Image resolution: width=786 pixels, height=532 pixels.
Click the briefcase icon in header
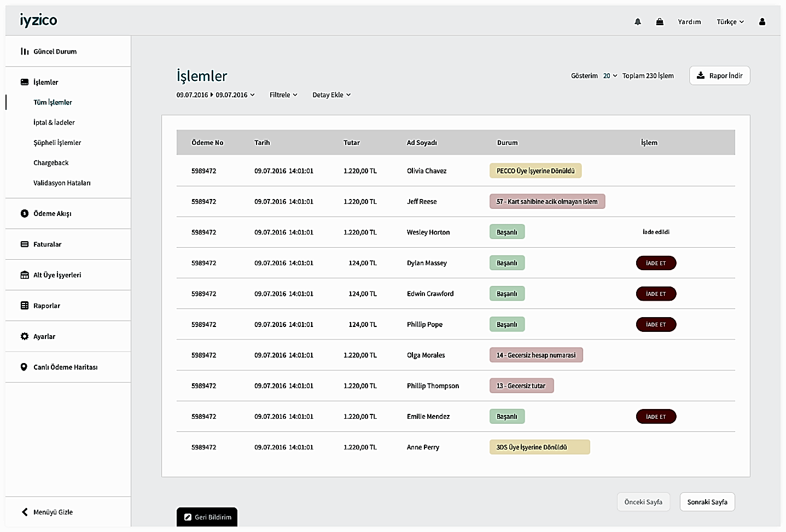(660, 22)
